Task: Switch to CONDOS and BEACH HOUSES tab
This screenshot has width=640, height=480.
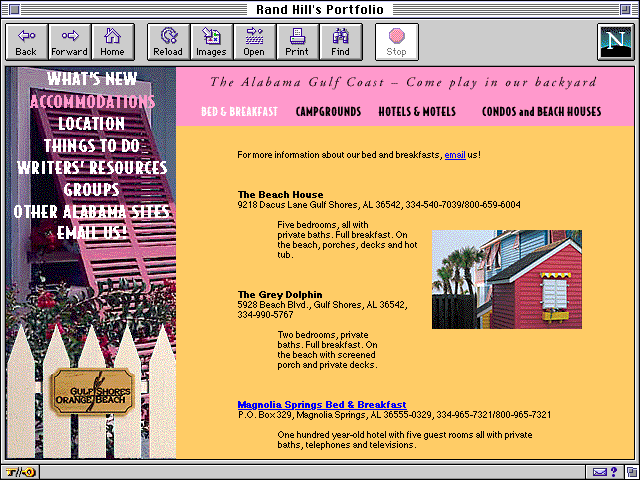Action: tap(542, 111)
